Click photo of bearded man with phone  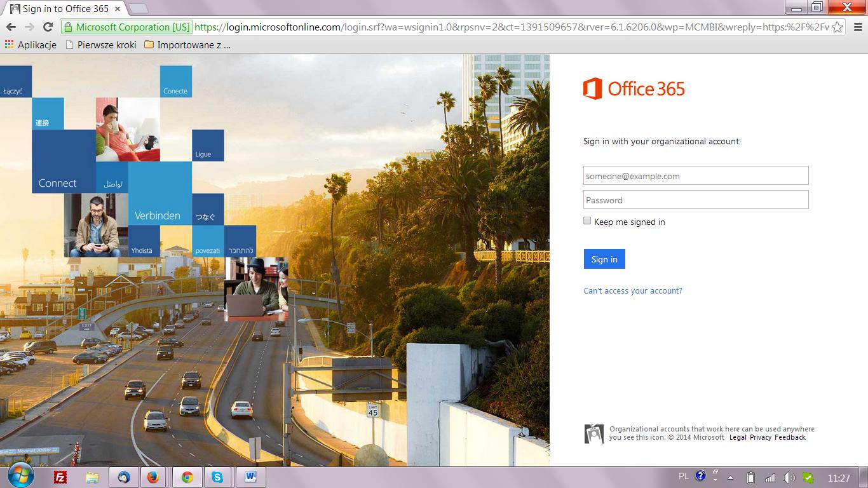tap(96, 225)
